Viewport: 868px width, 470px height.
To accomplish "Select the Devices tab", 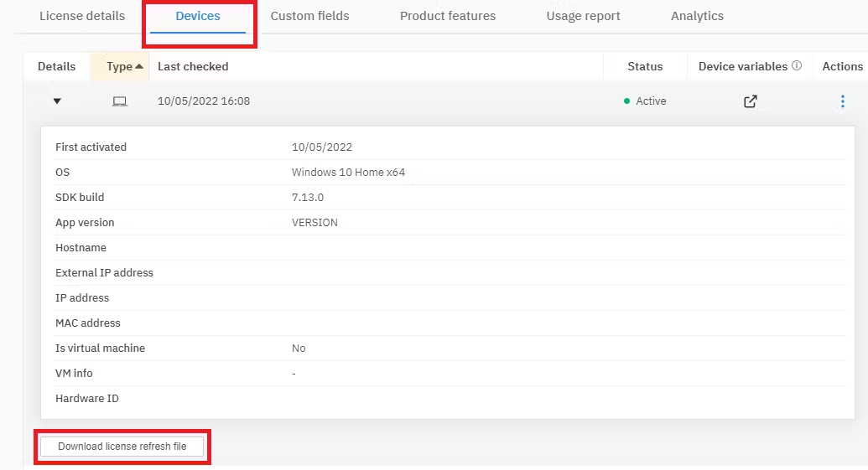I will pos(198,16).
